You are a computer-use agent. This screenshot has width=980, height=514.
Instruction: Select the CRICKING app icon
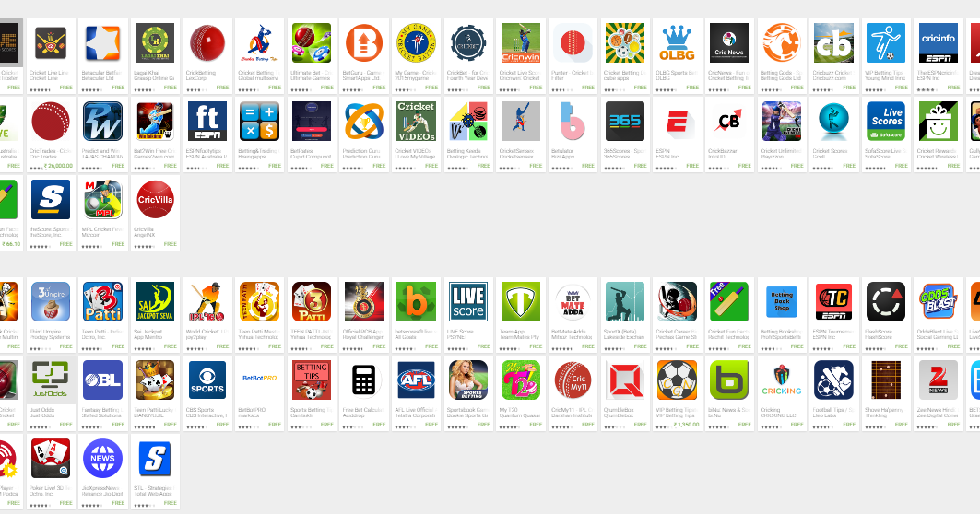[x=781, y=380]
